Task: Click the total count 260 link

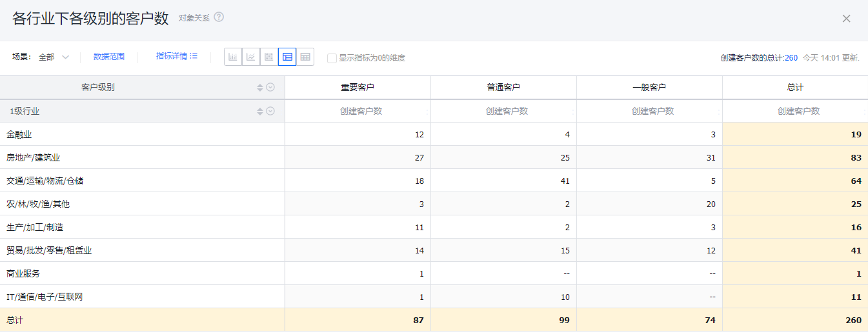Action: pos(791,58)
